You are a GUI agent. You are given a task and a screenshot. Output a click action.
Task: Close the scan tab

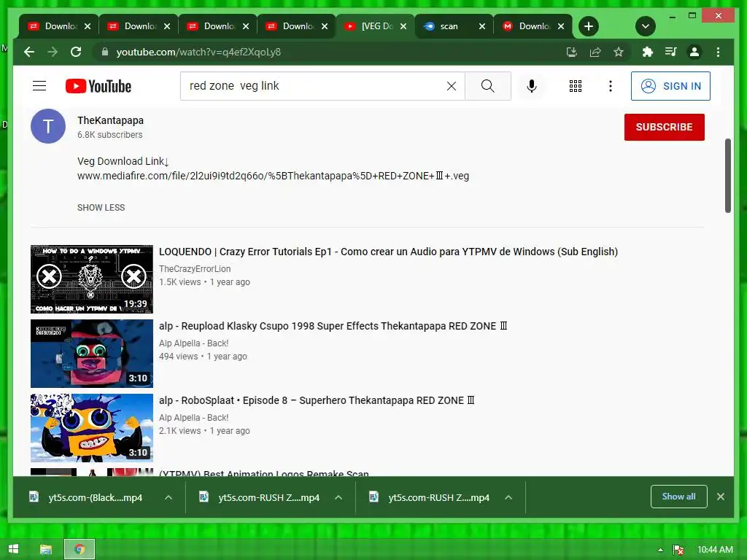click(482, 26)
